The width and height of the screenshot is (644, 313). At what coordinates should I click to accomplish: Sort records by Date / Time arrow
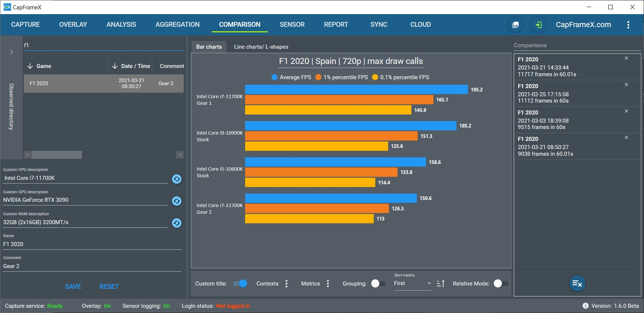coord(115,66)
